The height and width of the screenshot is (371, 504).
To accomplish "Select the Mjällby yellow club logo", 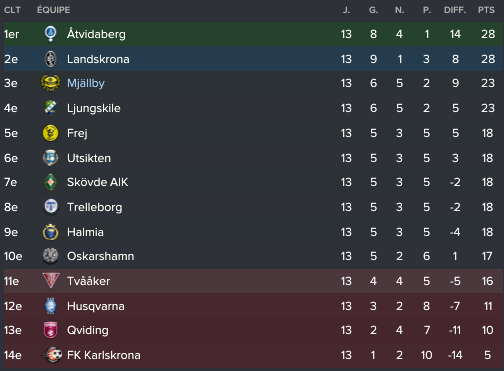I will [50, 83].
